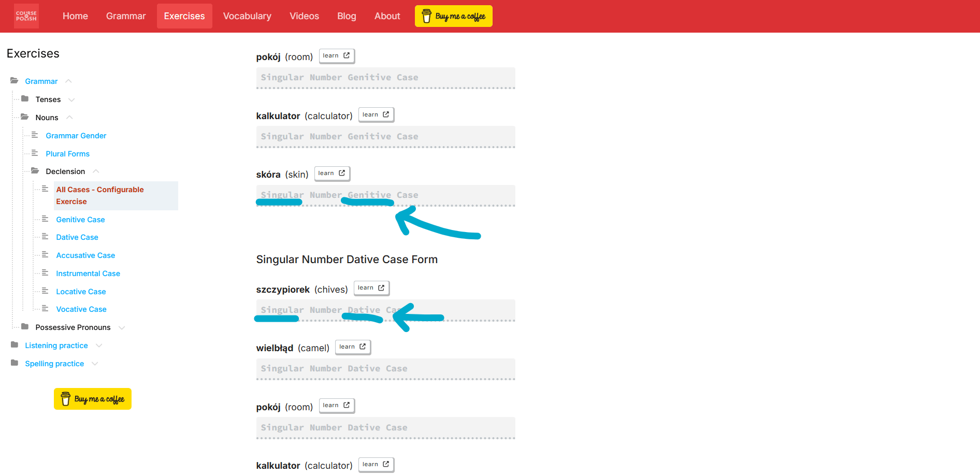Viewport: 980px width, 475px height.
Task: Expand the Possessive Pronouns section
Action: (x=122, y=327)
